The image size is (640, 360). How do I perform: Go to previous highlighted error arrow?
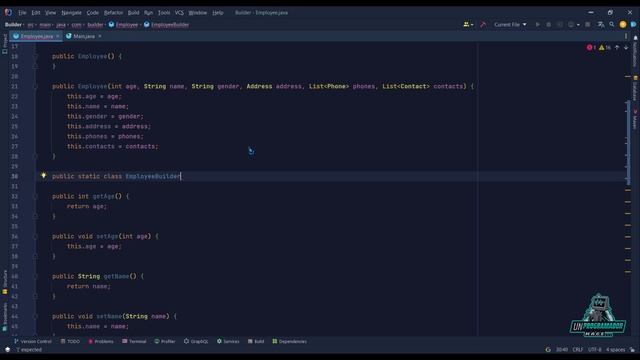pyautogui.click(x=617, y=48)
